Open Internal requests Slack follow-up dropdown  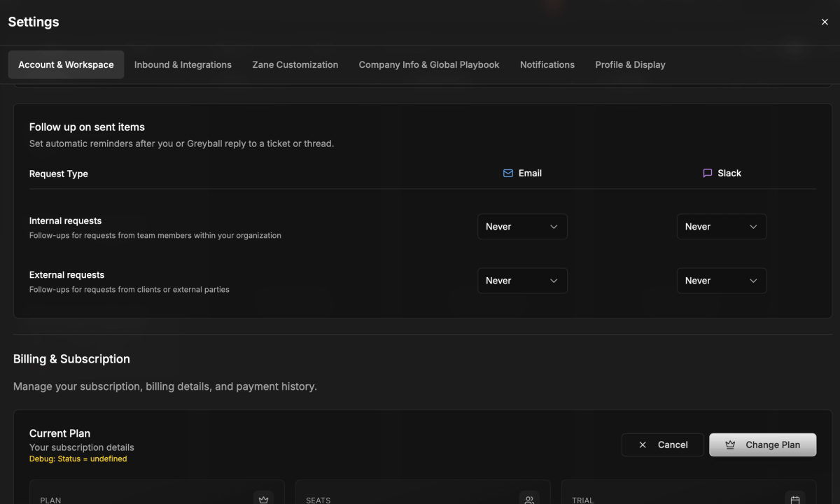pos(722,227)
